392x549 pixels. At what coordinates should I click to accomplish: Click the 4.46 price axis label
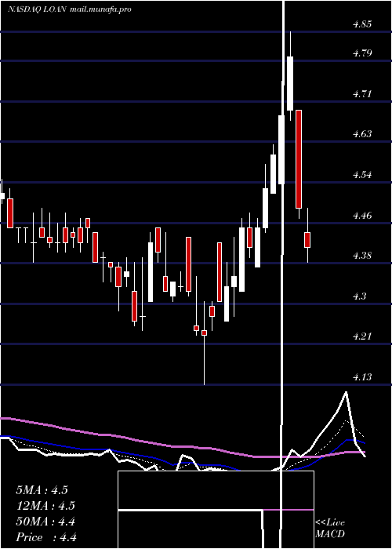(362, 216)
